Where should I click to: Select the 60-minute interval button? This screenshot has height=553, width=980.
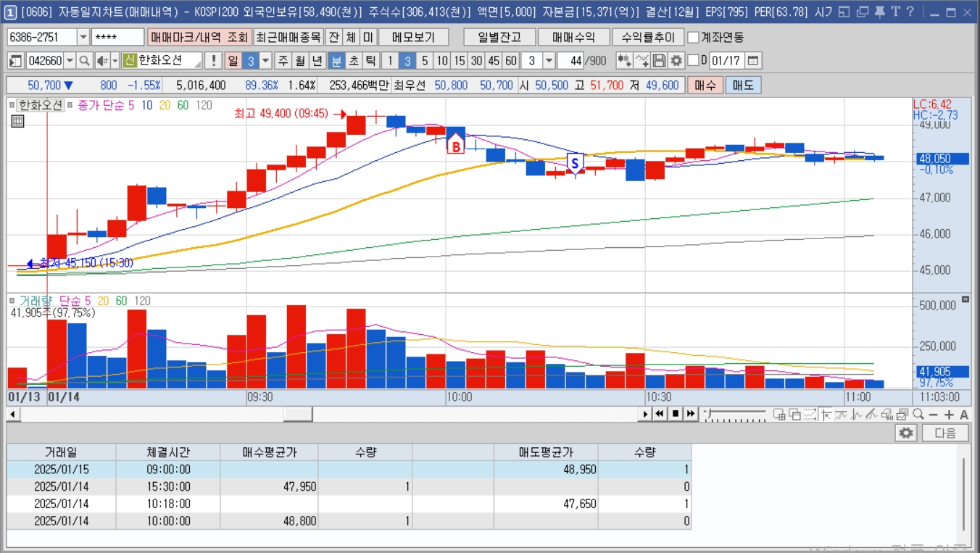[x=511, y=61]
